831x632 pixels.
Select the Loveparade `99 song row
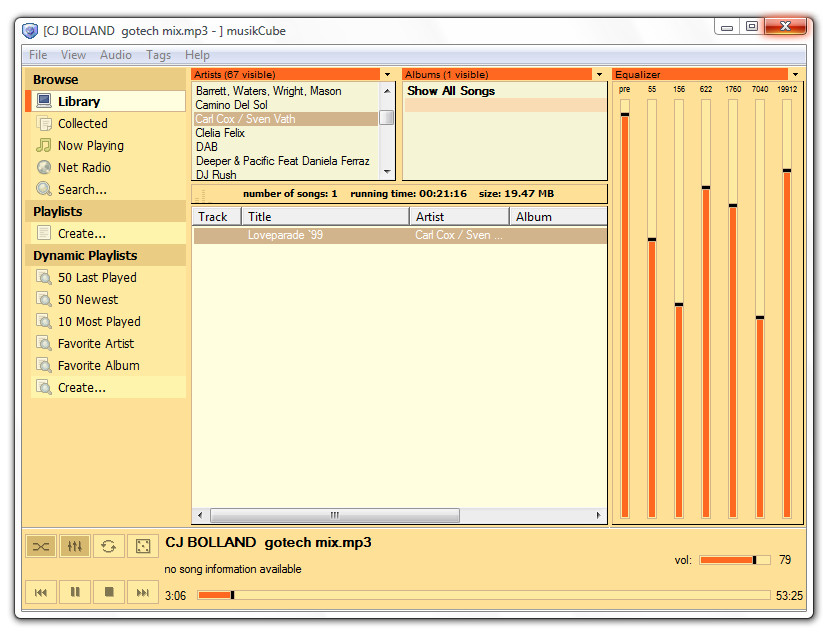tap(400, 235)
